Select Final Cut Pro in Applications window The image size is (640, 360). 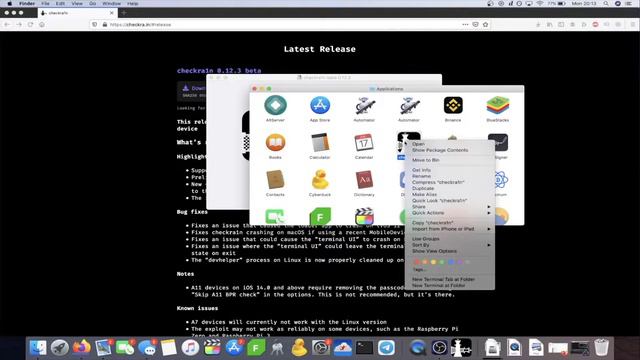coord(364,216)
